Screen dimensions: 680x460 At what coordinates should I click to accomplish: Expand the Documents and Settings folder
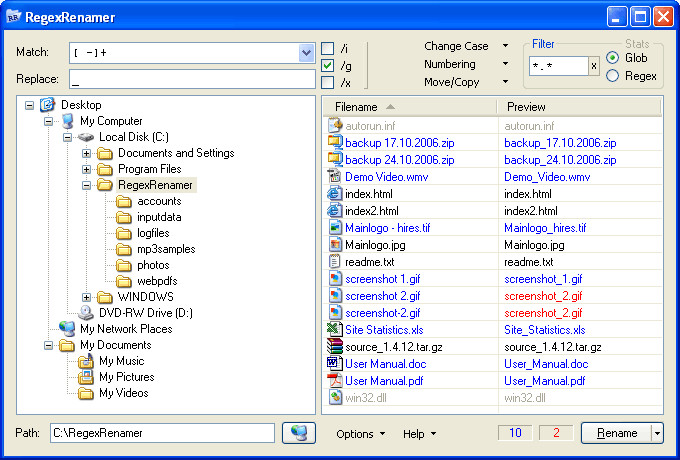pos(86,153)
